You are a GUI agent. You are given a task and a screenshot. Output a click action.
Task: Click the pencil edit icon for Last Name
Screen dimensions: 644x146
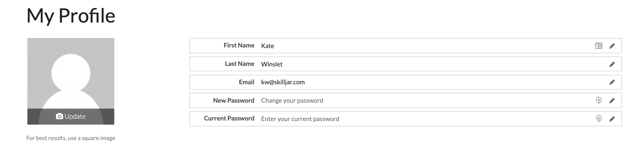point(612,64)
